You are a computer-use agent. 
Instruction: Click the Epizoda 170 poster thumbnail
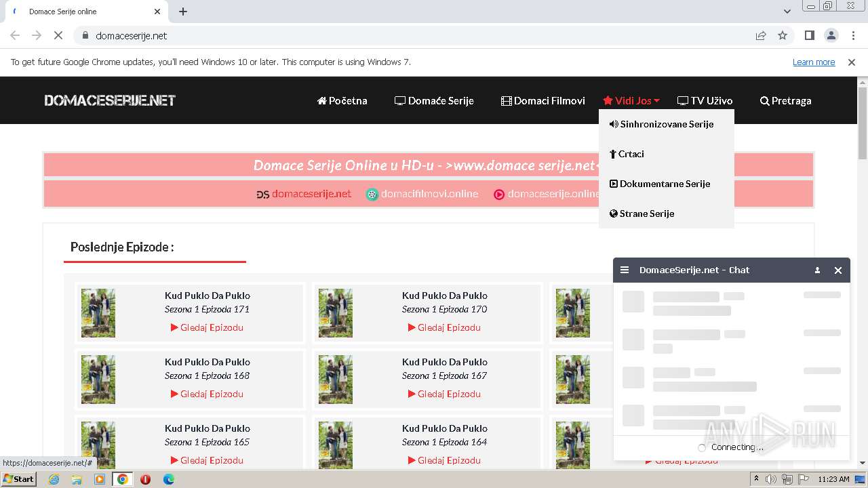coord(336,313)
